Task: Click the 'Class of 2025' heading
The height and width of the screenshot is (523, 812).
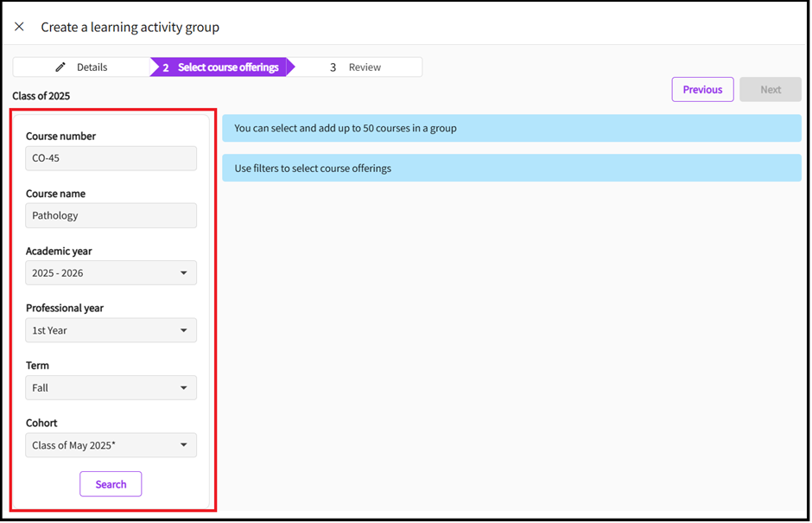Action: [x=41, y=96]
